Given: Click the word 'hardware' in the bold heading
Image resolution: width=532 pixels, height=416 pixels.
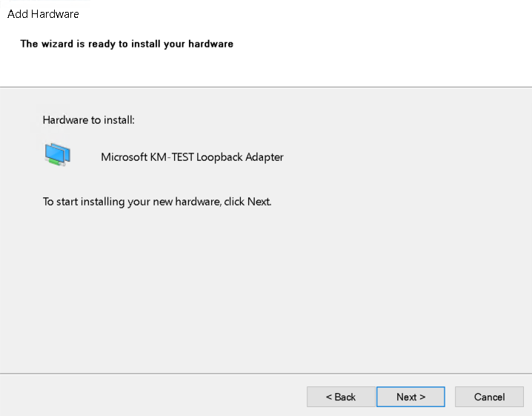Looking at the screenshot, I should (211, 44).
